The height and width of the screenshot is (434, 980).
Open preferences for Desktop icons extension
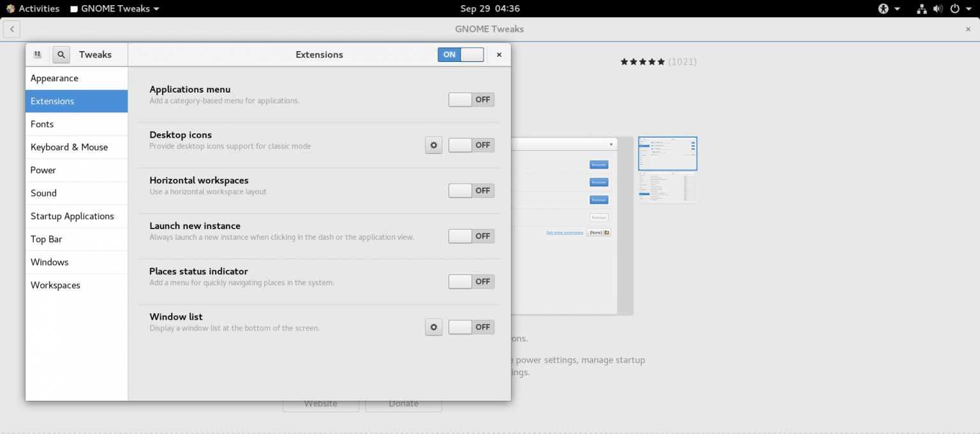tap(433, 145)
